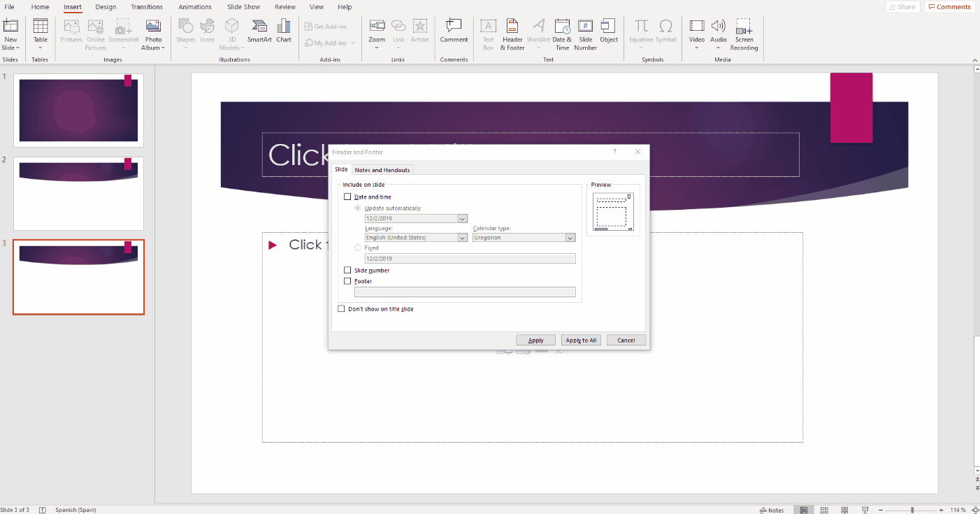
Task: Select the Update automatically radio button
Action: [x=358, y=208]
